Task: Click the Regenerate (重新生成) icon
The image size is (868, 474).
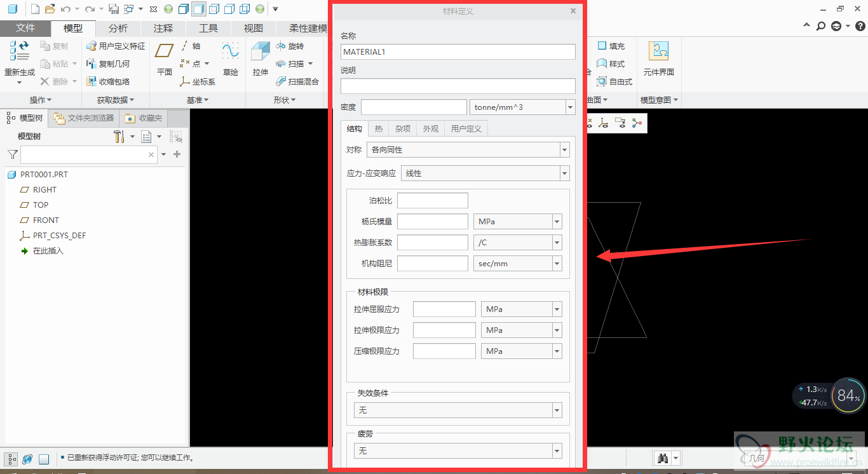Action: [20, 51]
